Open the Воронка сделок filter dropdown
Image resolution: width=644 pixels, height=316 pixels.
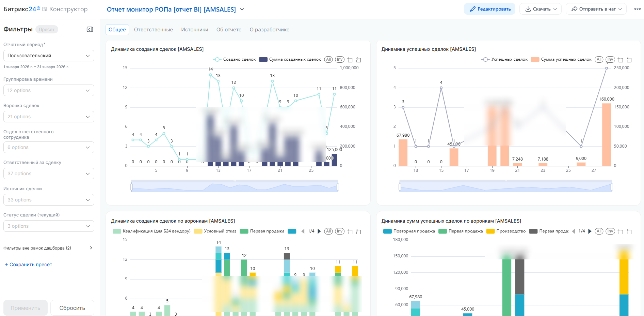pyautogui.click(x=49, y=117)
